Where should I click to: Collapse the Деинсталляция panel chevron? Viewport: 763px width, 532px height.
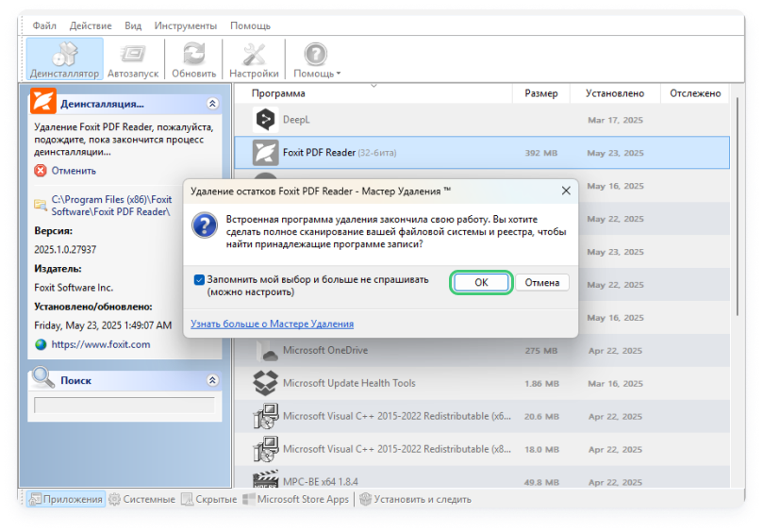(212, 103)
